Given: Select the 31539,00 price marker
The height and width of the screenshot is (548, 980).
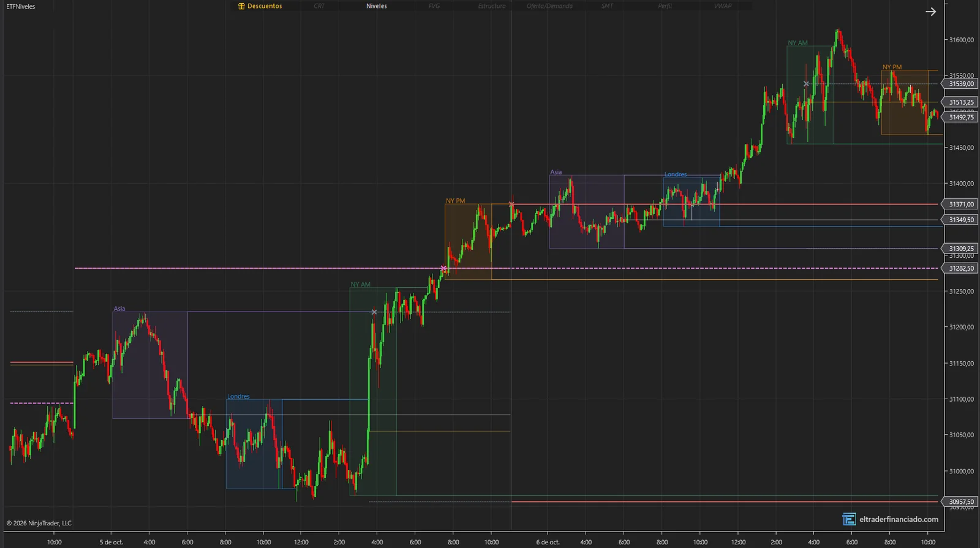Looking at the screenshot, I should [959, 84].
